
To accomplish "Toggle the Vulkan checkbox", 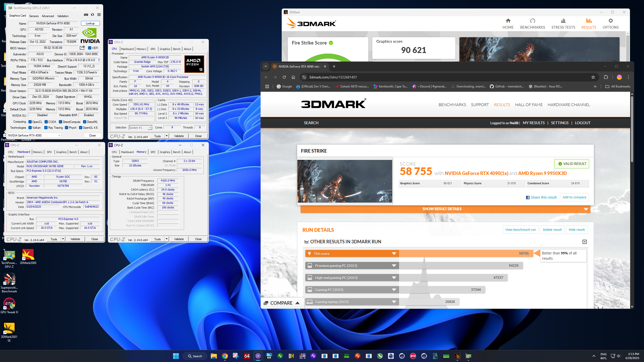I will pos(30,128).
